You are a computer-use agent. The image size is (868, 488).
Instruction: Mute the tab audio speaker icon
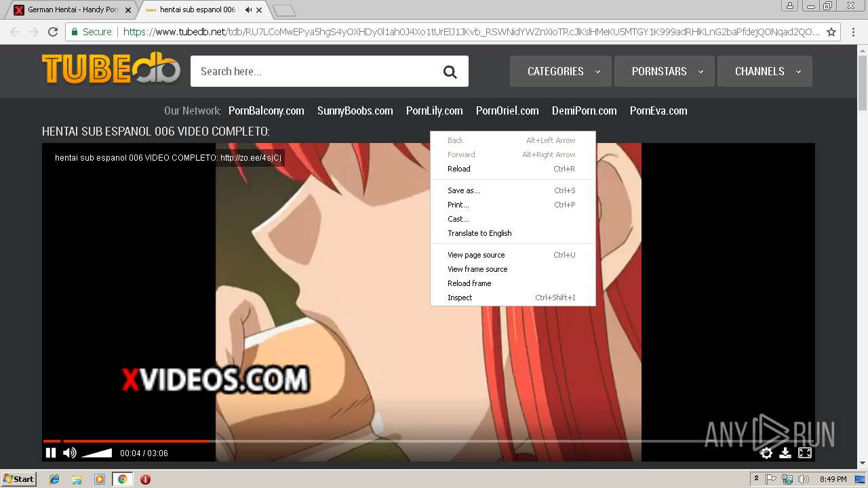point(249,9)
